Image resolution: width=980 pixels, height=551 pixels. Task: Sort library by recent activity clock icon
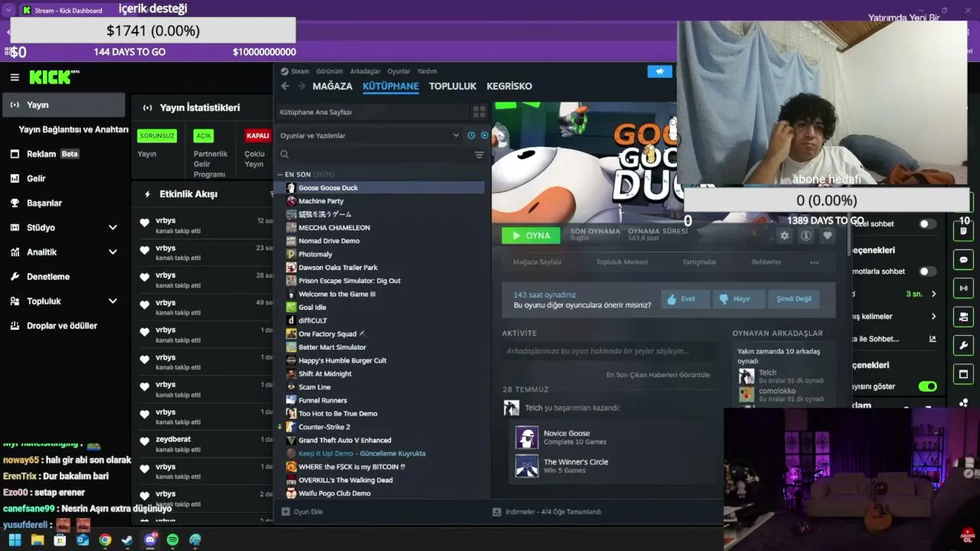(x=472, y=135)
